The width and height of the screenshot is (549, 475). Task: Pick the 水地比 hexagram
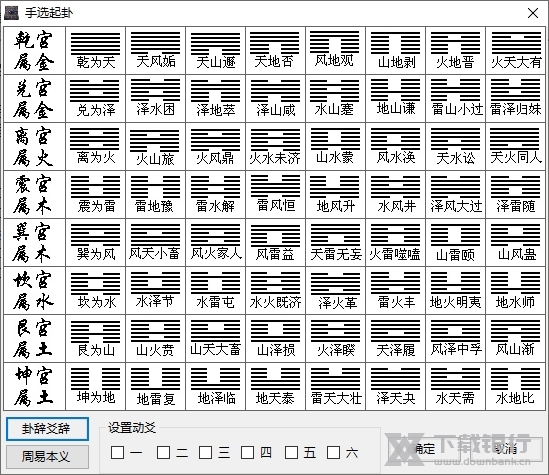[515, 386]
